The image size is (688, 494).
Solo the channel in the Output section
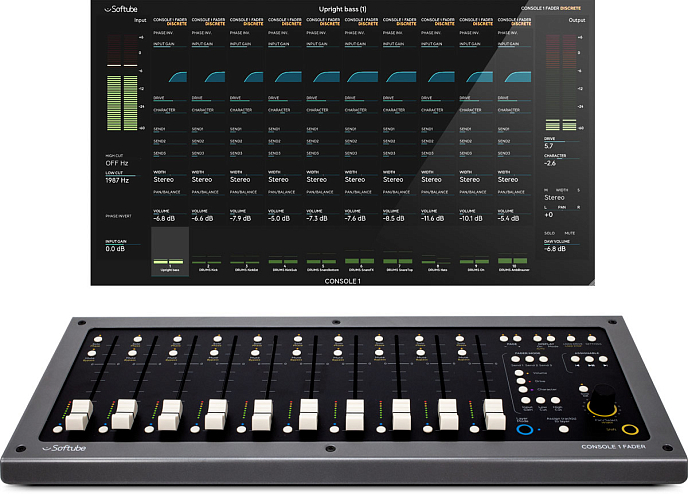[x=549, y=233]
